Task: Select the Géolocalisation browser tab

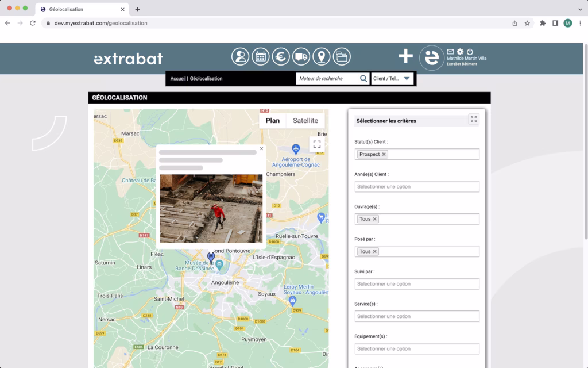Action: tap(83, 9)
